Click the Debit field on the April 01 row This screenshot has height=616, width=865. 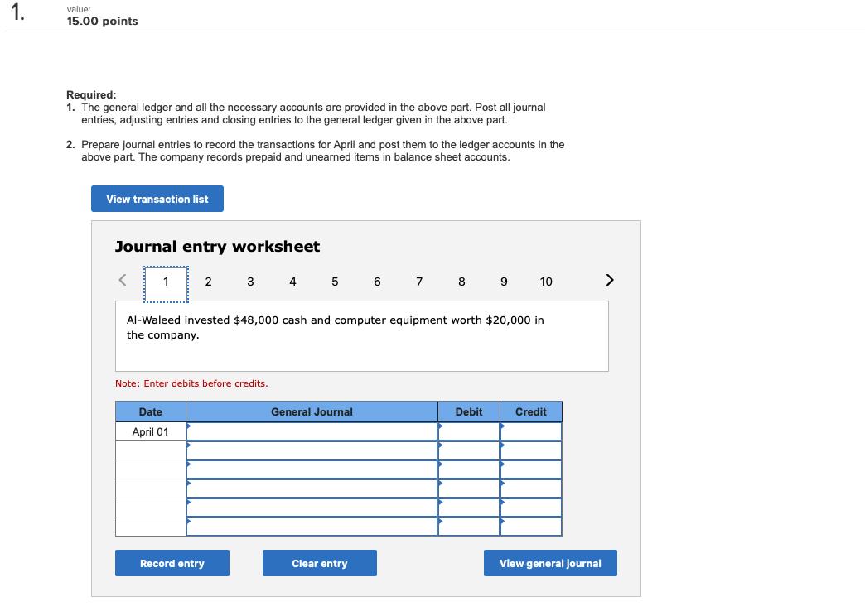point(469,431)
